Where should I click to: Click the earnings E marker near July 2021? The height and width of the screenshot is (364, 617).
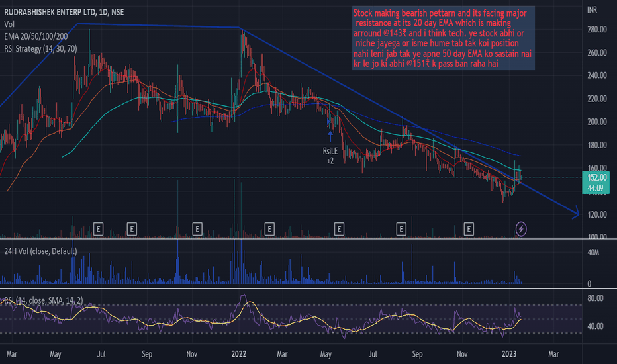click(x=99, y=228)
